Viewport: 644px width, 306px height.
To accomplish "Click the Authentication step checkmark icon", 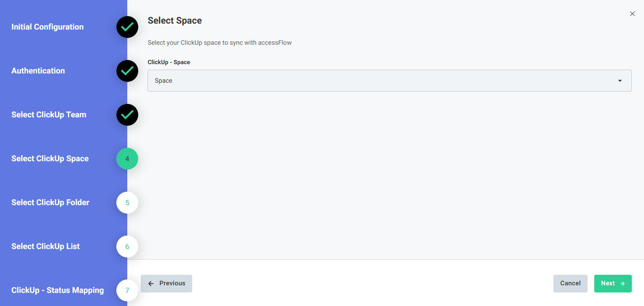I will 127,71.
